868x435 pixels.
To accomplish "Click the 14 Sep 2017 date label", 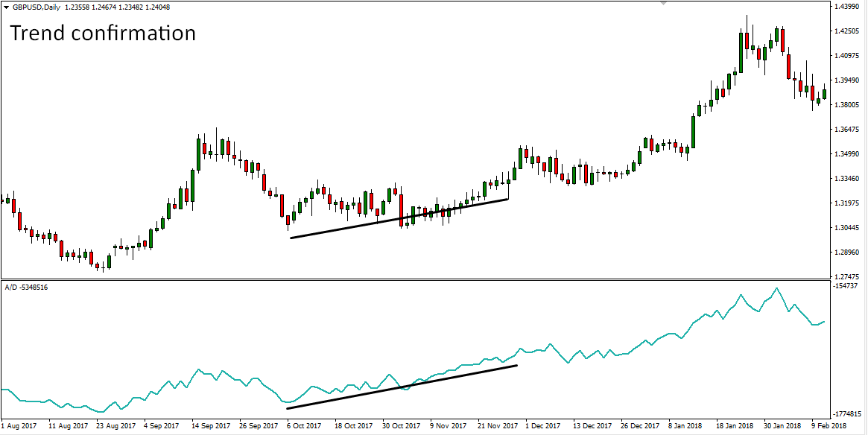I will click(210, 427).
